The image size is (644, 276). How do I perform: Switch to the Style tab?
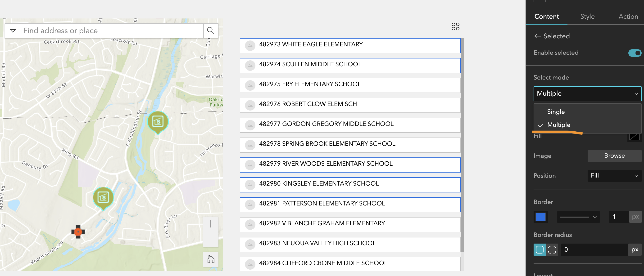587,17
